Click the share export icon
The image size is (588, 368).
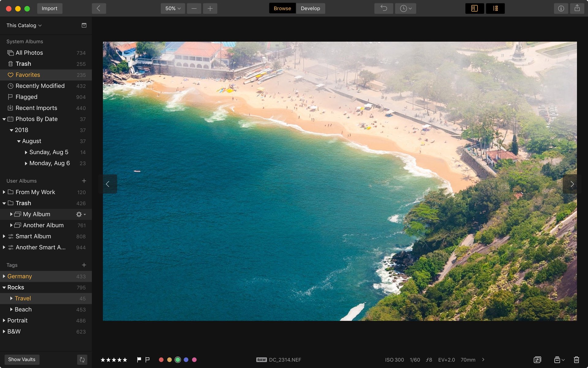tap(577, 8)
